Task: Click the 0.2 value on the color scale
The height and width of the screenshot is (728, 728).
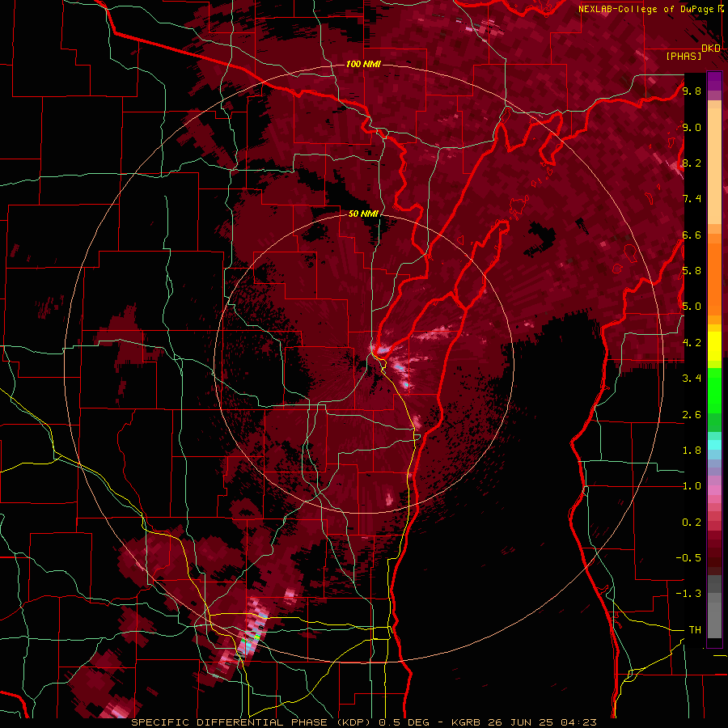Action: [692, 523]
